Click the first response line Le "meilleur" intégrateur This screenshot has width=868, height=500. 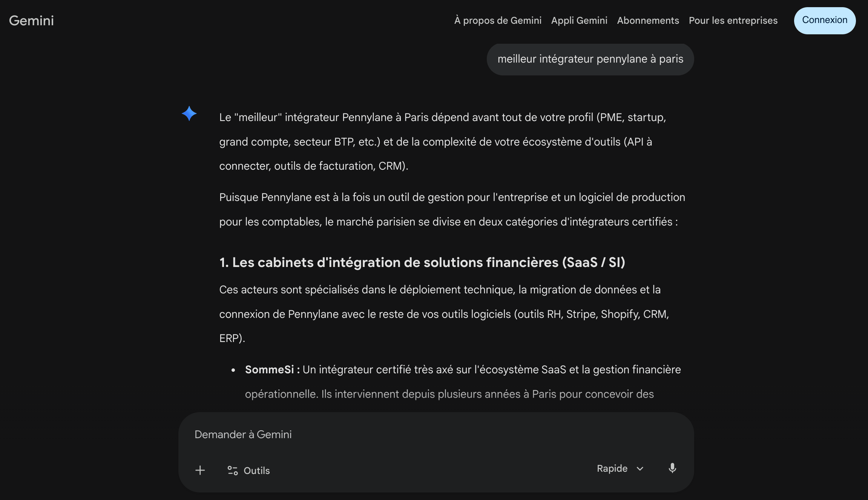click(443, 117)
